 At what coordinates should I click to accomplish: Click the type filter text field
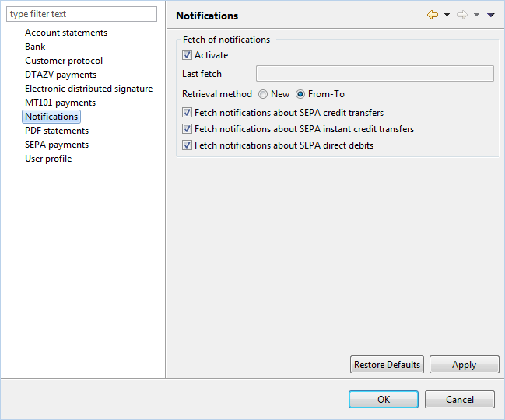pos(82,14)
